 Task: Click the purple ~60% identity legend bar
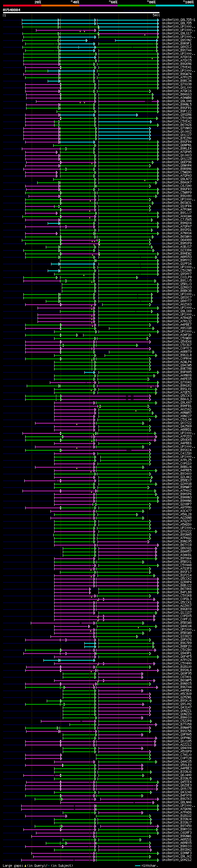click(x=99, y=6)
